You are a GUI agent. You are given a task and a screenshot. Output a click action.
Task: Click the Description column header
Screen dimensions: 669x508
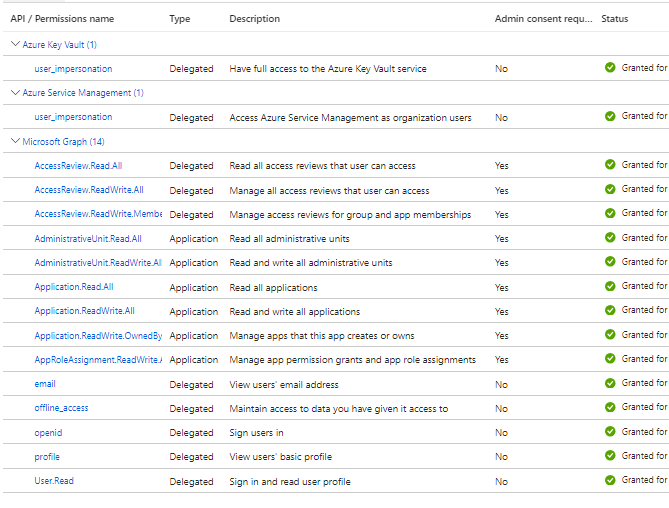[x=255, y=19]
